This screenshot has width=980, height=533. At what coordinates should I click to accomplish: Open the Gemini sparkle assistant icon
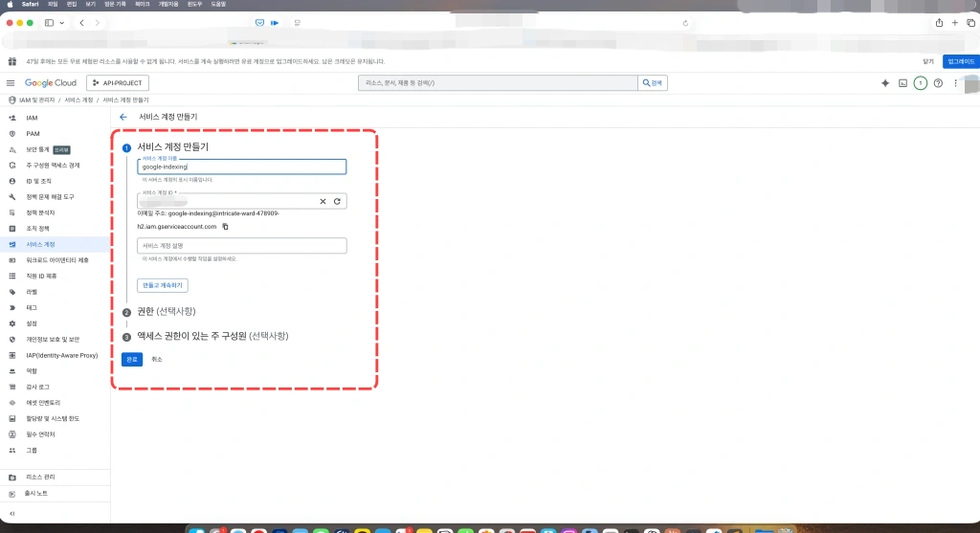pyautogui.click(x=884, y=83)
